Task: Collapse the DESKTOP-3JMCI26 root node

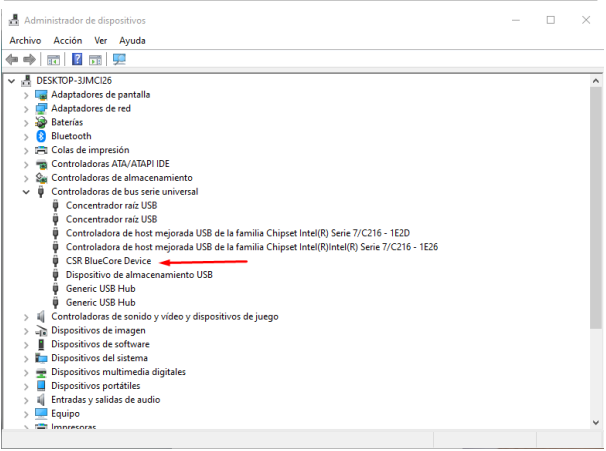Action: pos(12,80)
